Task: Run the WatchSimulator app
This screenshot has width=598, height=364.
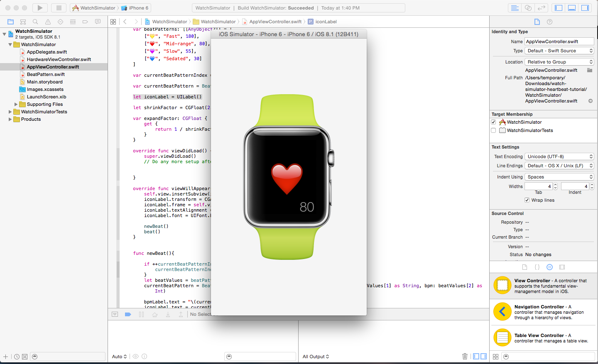Action: click(x=39, y=7)
